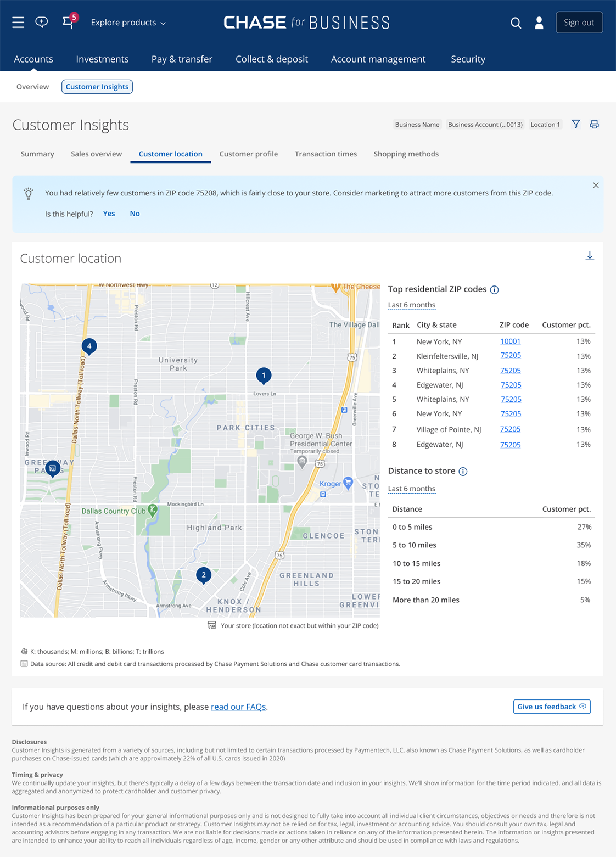Open the Collect & deposit menu
Image resolution: width=616 pixels, height=857 pixels.
pos(272,59)
